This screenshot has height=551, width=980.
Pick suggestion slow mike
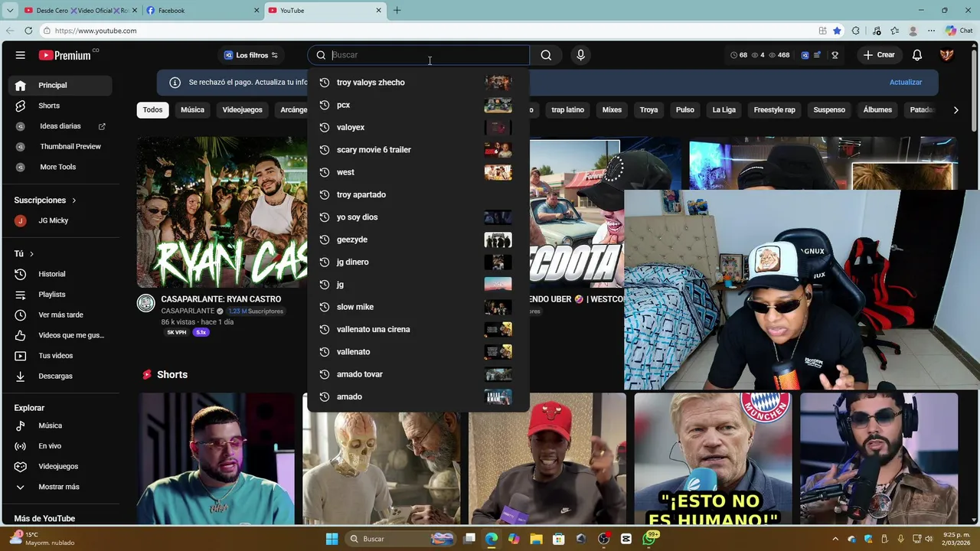(x=417, y=307)
